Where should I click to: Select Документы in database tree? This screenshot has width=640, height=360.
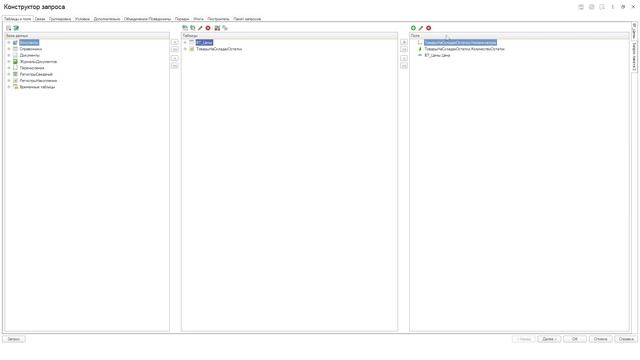tap(30, 55)
